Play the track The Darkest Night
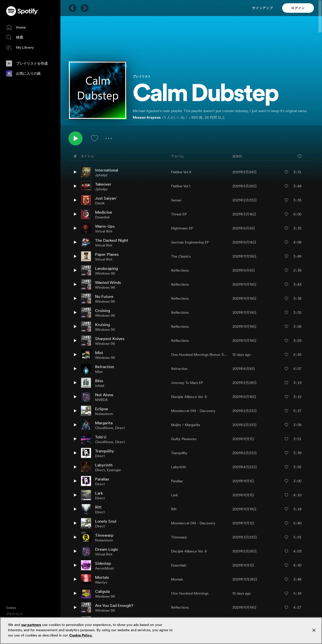Screen dimensions: 322x644 (75, 242)
